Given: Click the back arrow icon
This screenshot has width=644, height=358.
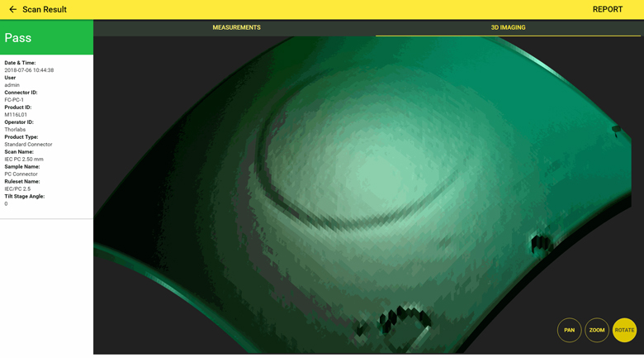Looking at the screenshot, I should coord(12,10).
